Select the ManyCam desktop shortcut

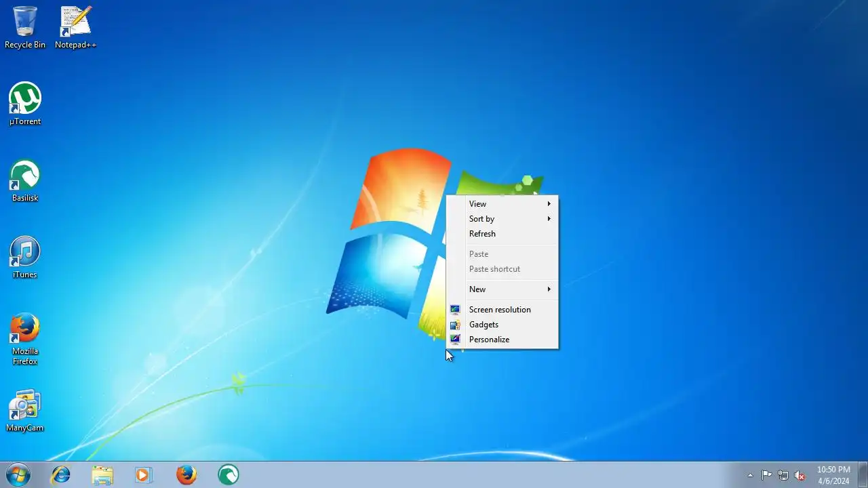25,411
